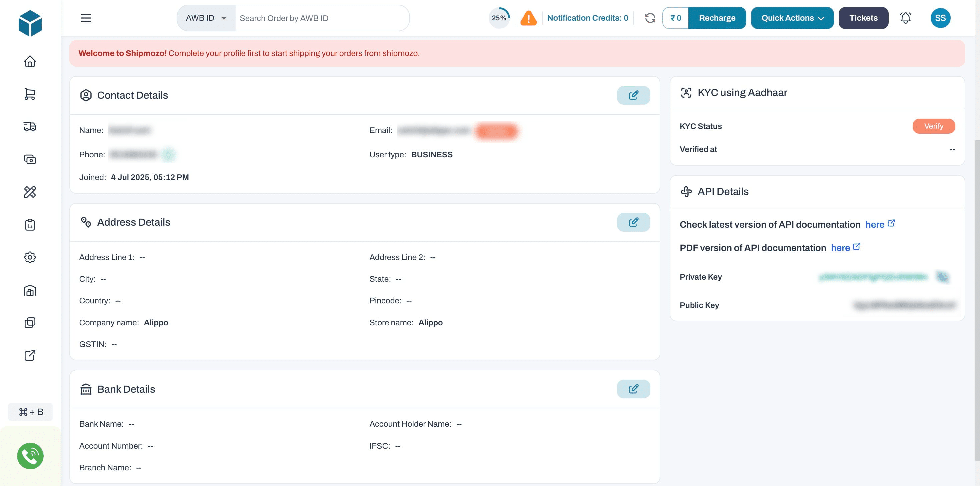The width and height of the screenshot is (980, 486).
Task: Open the sidebar hamburger menu
Action: click(x=86, y=18)
